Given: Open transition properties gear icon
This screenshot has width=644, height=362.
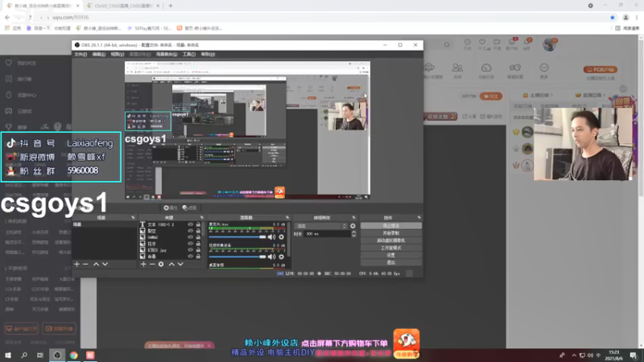Looking at the screenshot, I should (x=353, y=226).
